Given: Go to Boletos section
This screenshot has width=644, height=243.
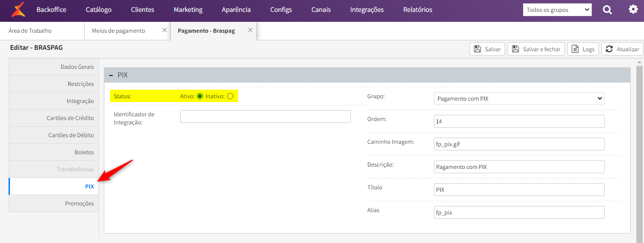Looking at the screenshot, I should [54, 152].
